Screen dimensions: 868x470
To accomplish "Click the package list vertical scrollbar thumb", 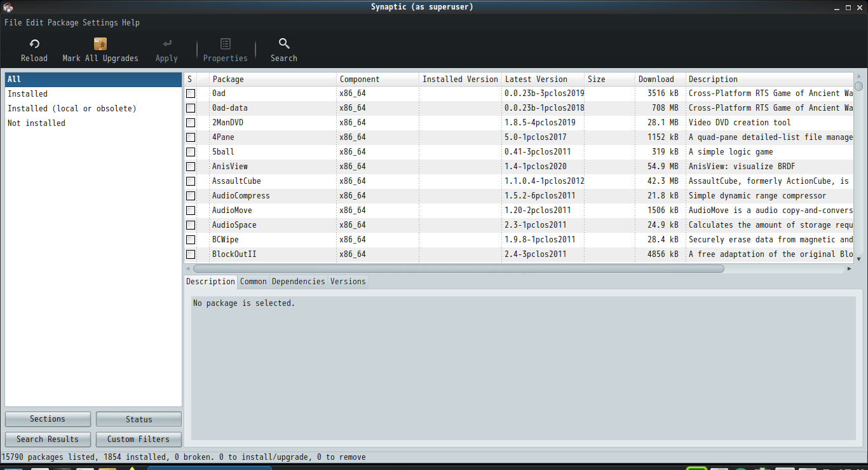I will pyautogui.click(x=858, y=86).
